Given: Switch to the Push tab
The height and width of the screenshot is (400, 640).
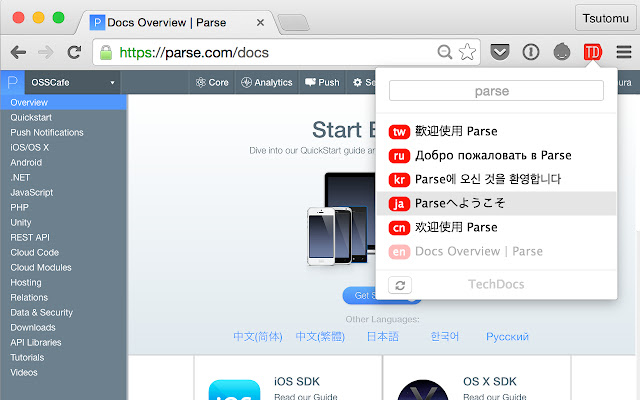Looking at the screenshot, I should (322, 82).
